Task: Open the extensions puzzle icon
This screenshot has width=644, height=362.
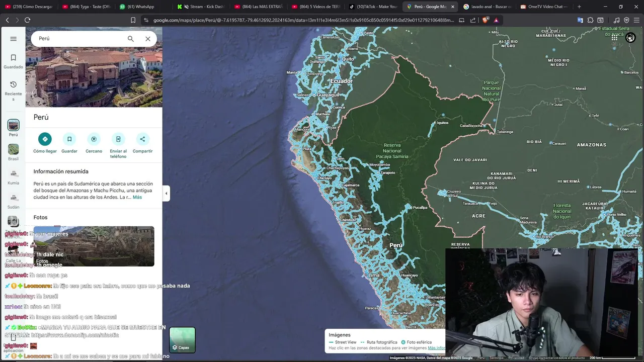Action: (x=590, y=20)
